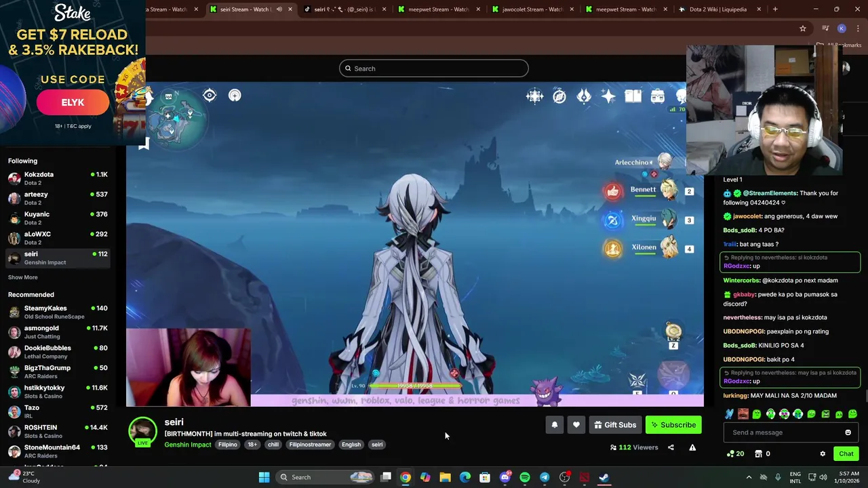This screenshot has height=488, width=868.
Task: Select the Filipinostreamer tag
Action: pyautogui.click(x=310, y=445)
